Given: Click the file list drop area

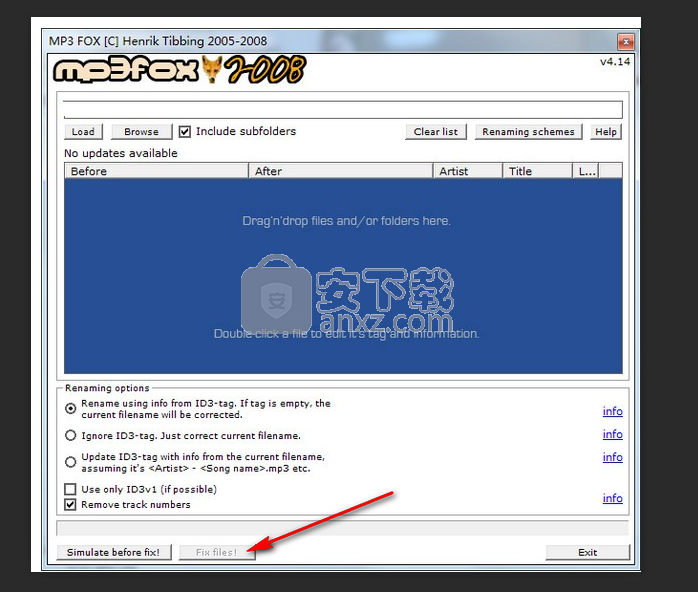Looking at the screenshot, I should [x=343, y=276].
